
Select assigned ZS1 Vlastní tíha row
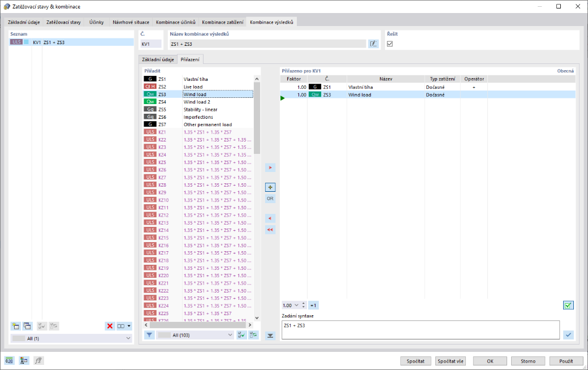(428, 87)
